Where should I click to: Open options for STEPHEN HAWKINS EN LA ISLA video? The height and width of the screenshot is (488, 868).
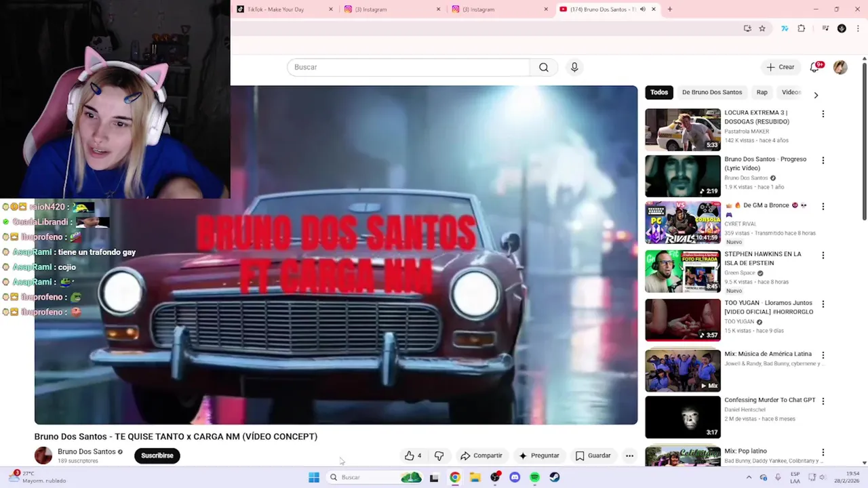(823, 256)
